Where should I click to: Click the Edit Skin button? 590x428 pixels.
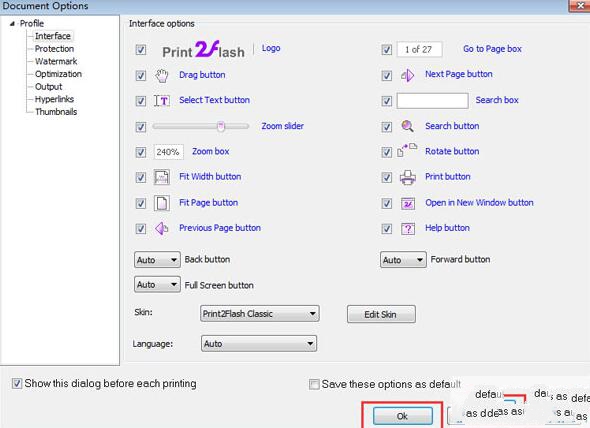click(x=381, y=314)
